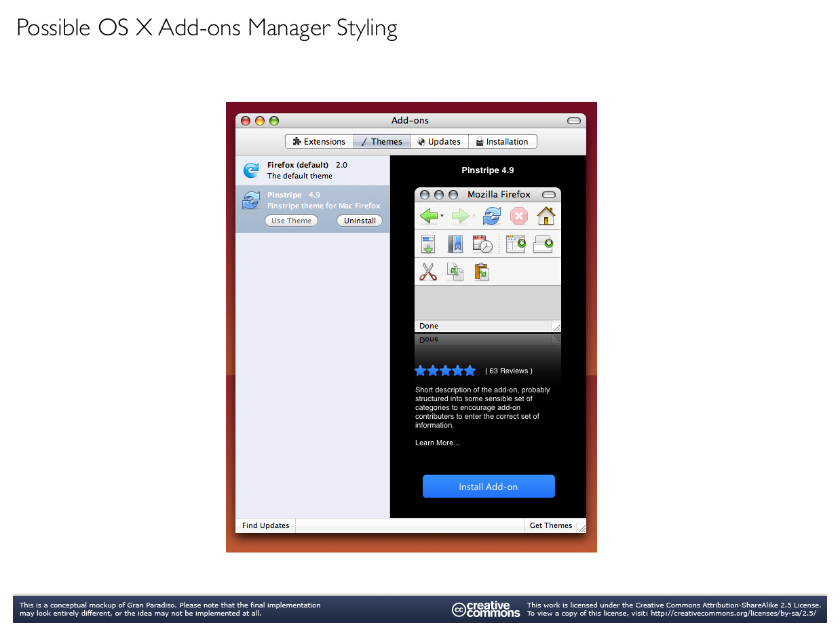Select the Themes tab

pyautogui.click(x=381, y=141)
